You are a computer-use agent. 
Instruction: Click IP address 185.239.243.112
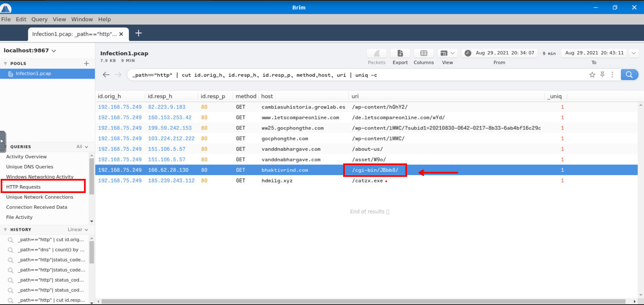click(171, 181)
